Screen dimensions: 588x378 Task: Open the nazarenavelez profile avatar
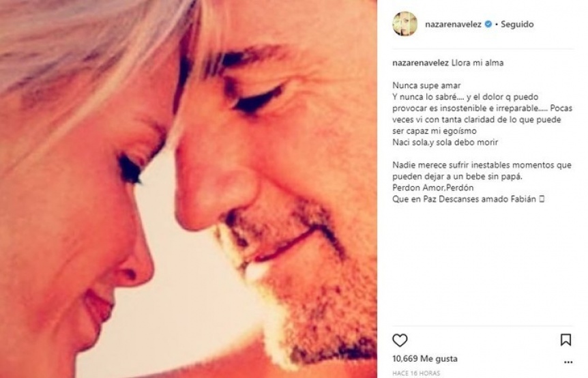pyautogui.click(x=405, y=24)
